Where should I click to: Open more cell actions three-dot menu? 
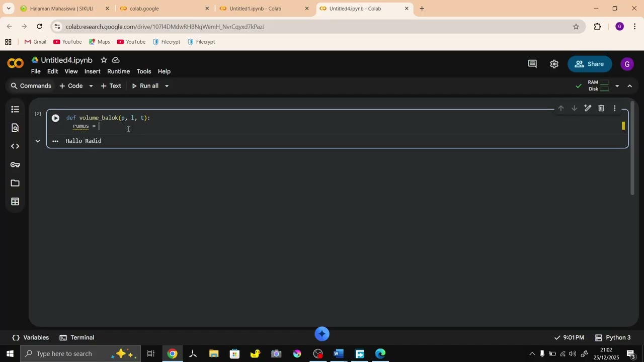[x=614, y=108]
